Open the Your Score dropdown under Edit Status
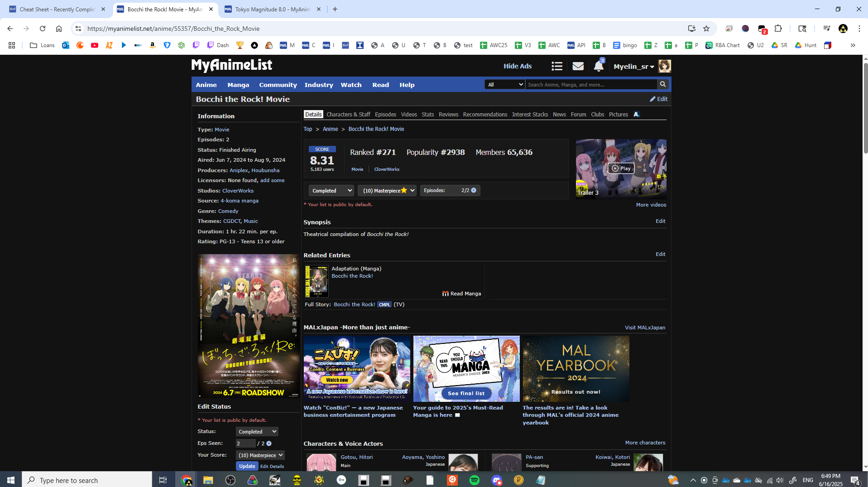The width and height of the screenshot is (868, 487). [260, 455]
